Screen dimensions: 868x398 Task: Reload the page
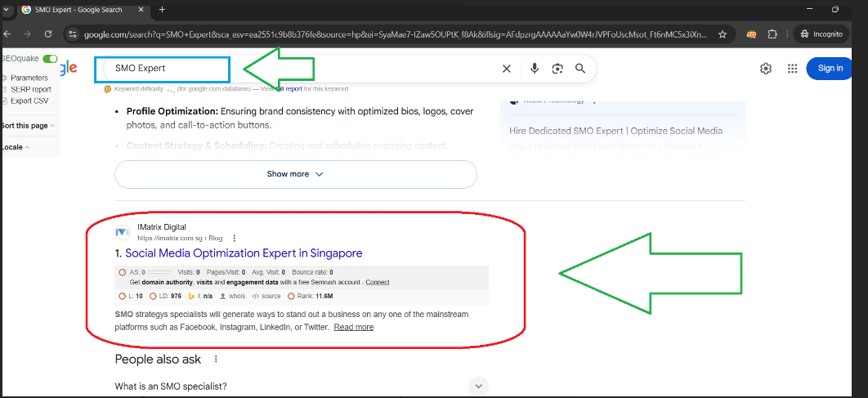pos(48,34)
